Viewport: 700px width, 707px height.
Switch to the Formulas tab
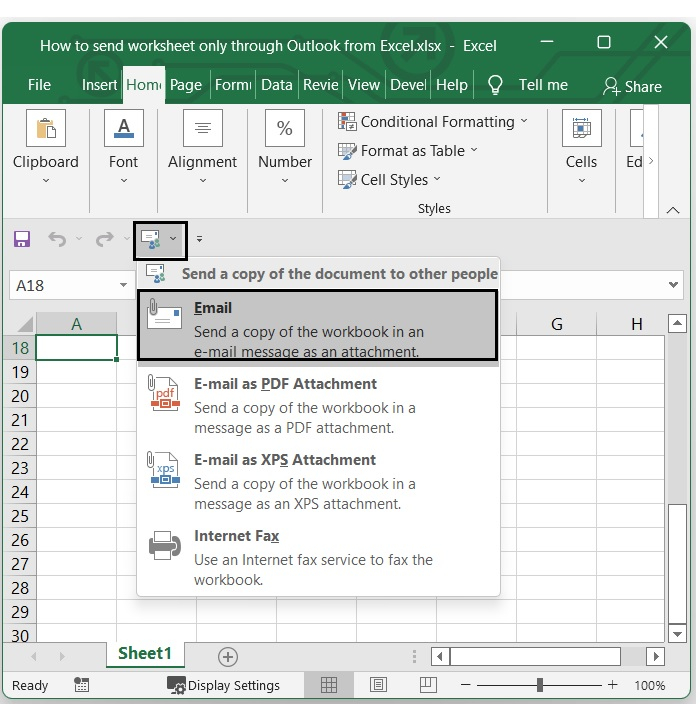[233, 85]
